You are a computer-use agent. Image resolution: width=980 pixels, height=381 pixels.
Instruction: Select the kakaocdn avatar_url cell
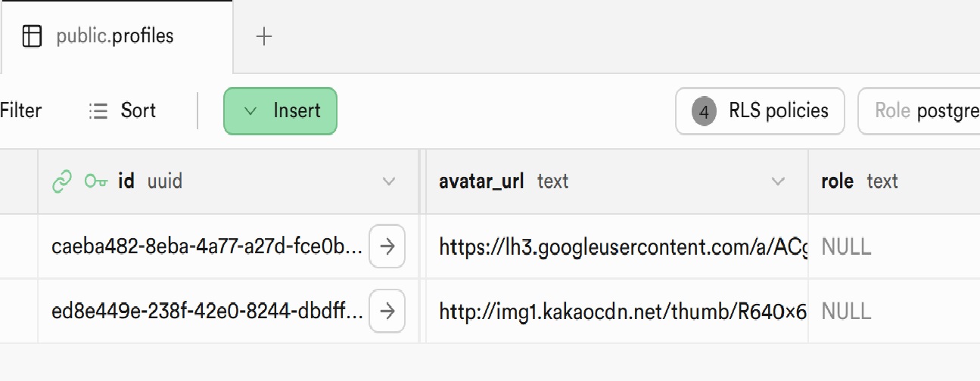617,311
